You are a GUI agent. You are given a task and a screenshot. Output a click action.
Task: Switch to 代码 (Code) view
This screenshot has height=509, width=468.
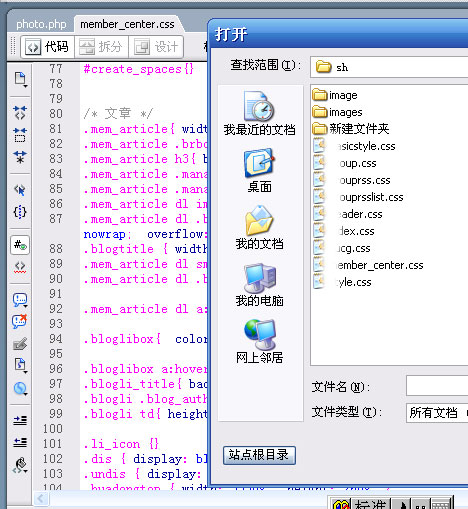(x=47, y=47)
